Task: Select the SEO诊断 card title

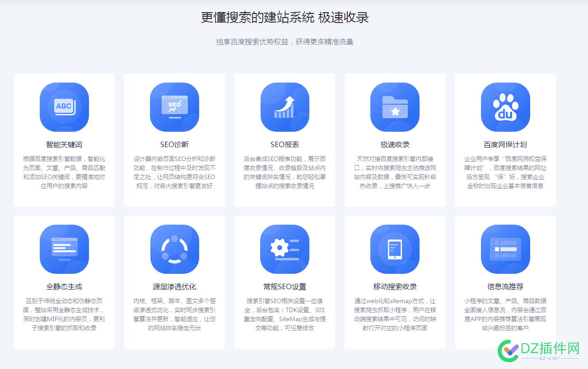Action: [x=174, y=145]
